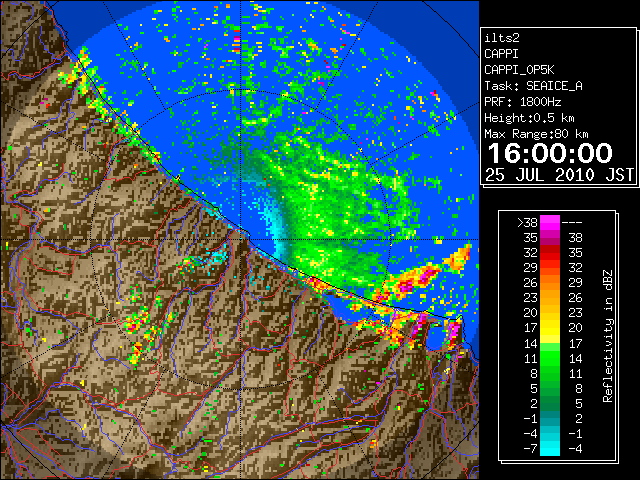Click the 'Reflectivity in dBZ' legend title
The height and width of the screenshot is (480, 640).
click(607, 336)
